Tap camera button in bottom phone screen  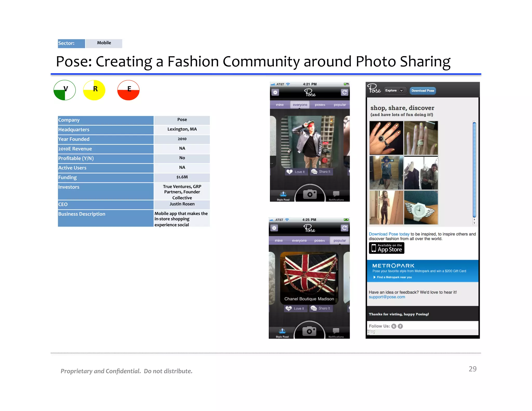pyautogui.click(x=309, y=331)
